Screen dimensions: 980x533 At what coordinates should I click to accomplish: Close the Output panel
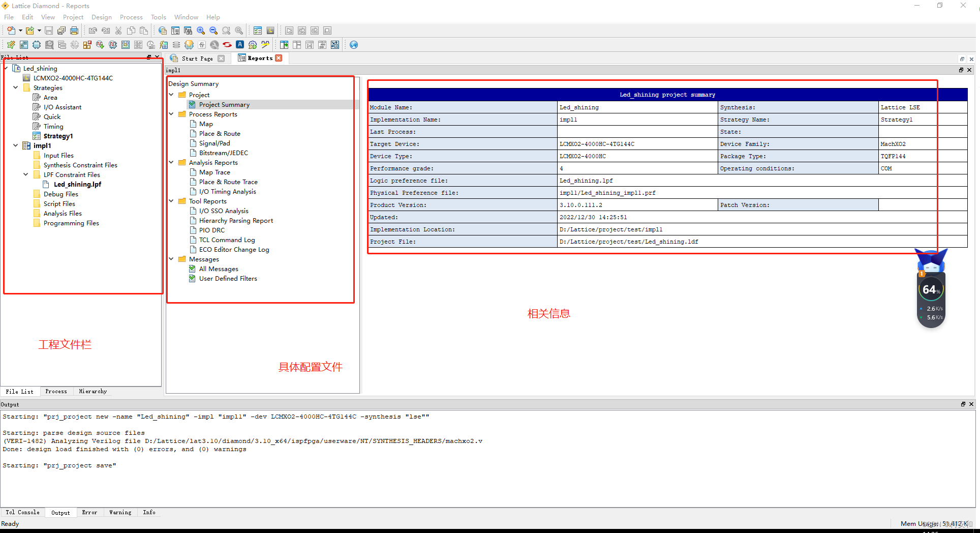[x=971, y=404]
